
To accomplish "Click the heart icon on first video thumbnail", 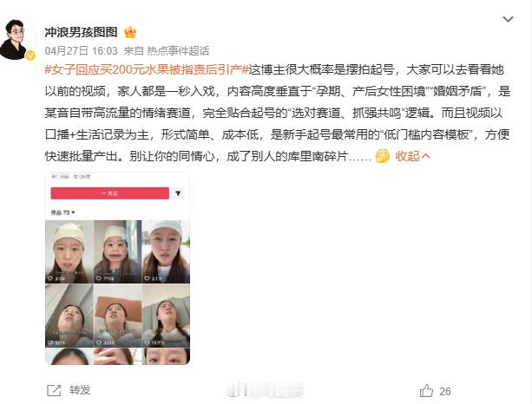I will [x=50, y=278].
